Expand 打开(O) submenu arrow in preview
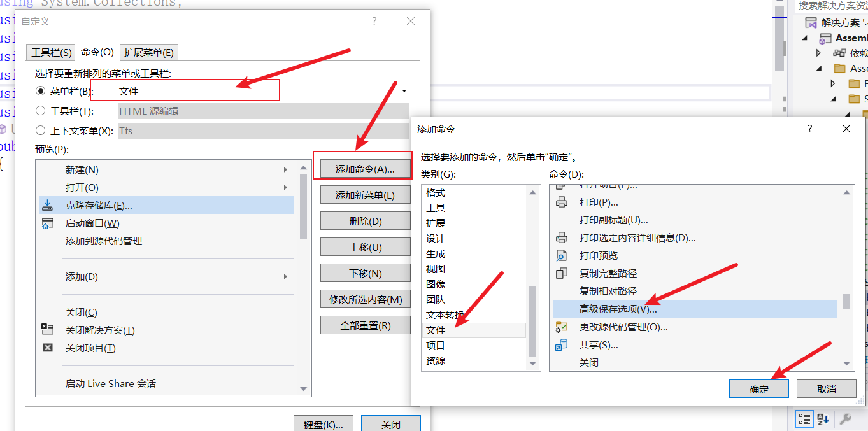 click(286, 188)
